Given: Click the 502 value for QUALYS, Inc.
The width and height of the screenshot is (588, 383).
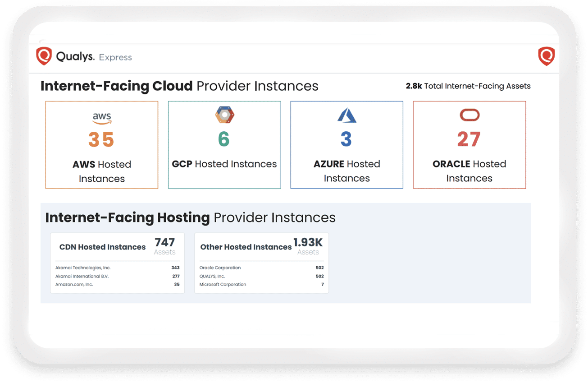Looking at the screenshot, I should pos(320,276).
